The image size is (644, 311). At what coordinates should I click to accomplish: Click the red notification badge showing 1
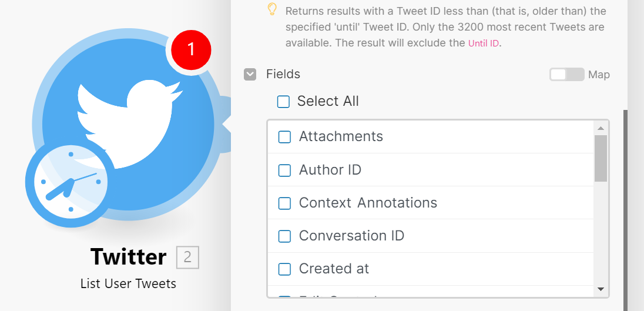[191, 50]
